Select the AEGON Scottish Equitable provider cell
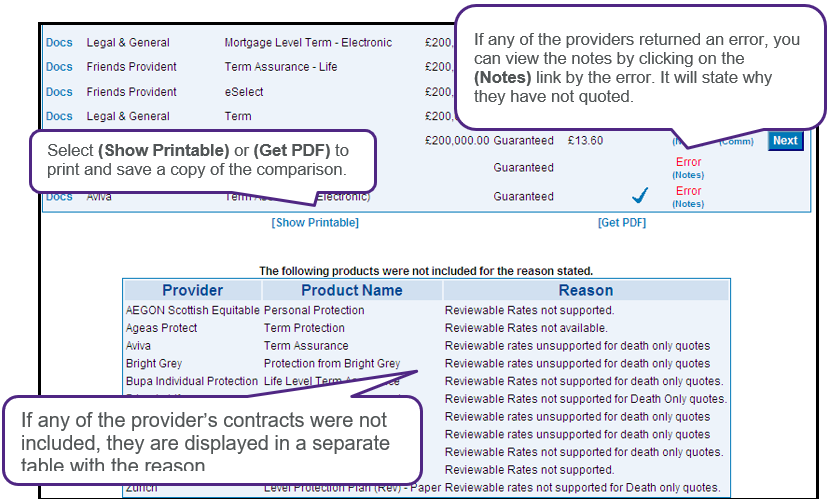 point(193,310)
